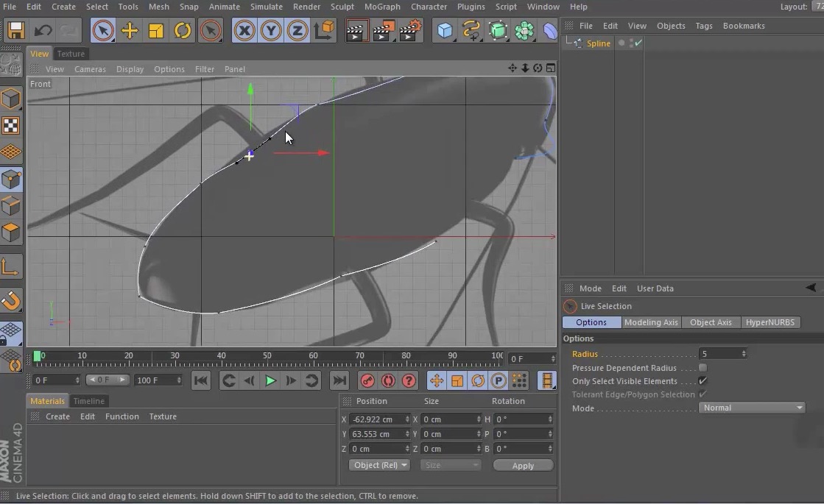Switch to the Timeline tab next to Materials
The image size is (824, 504).
pos(88,400)
